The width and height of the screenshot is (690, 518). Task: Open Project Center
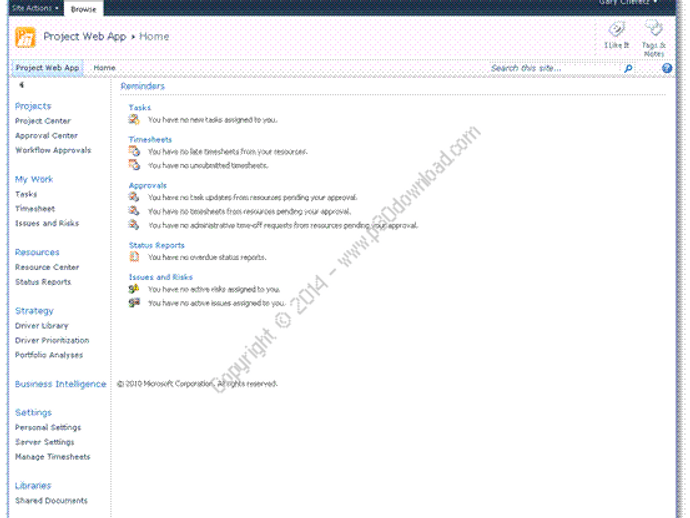click(x=43, y=121)
